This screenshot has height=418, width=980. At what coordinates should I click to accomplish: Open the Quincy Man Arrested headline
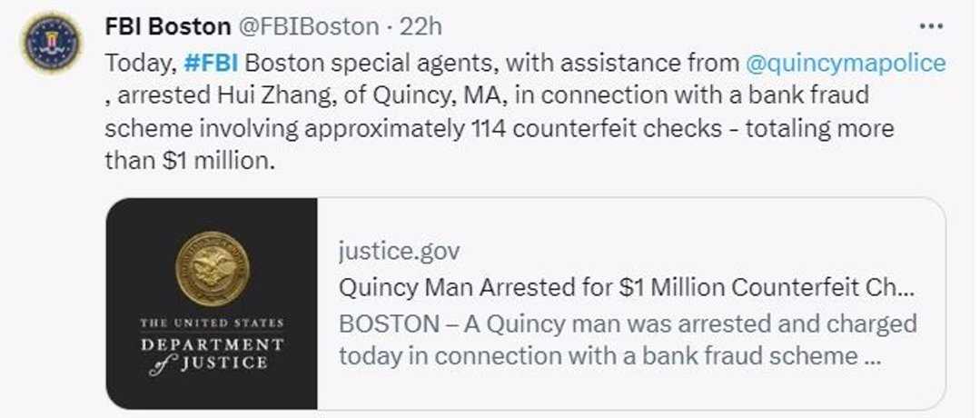click(626, 287)
